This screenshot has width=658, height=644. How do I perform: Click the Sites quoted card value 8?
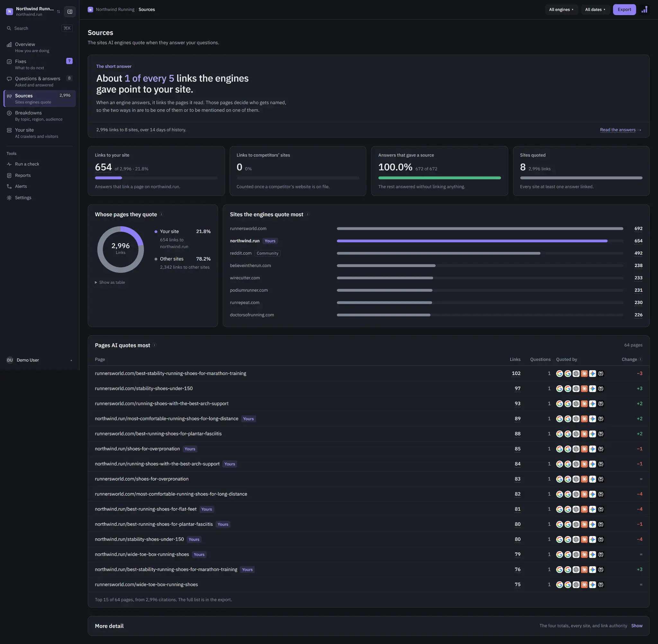pos(523,167)
